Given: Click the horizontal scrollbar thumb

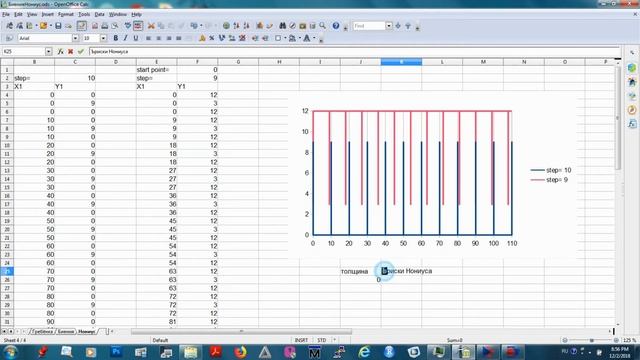Looking at the screenshot, I should [241, 331].
